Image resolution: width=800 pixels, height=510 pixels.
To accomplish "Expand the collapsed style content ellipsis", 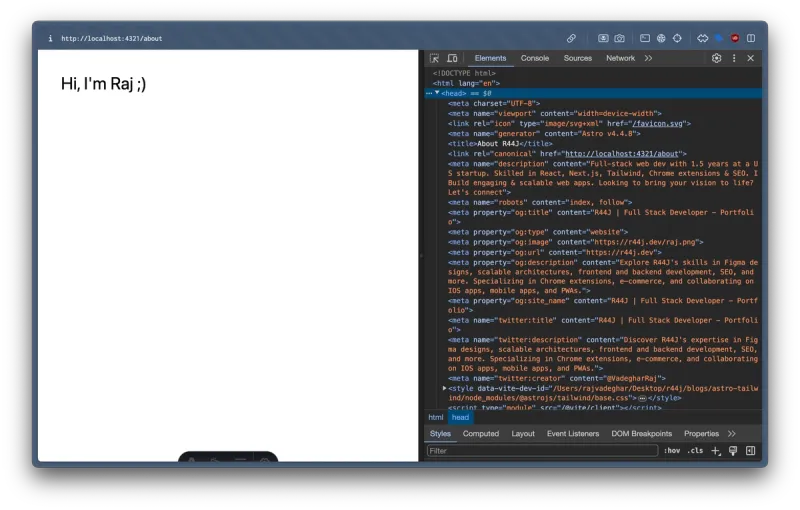I will [x=642, y=398].
